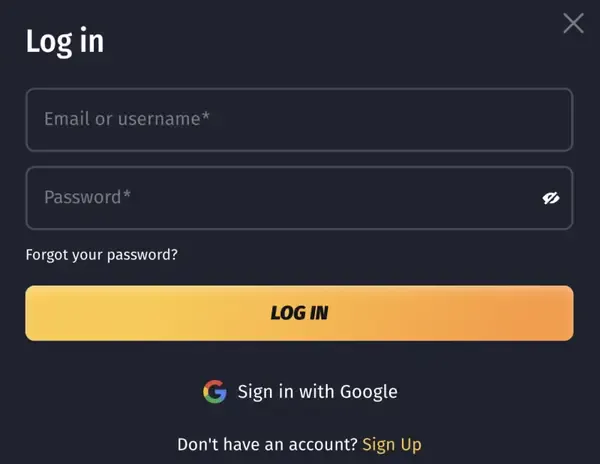Dismiss the login form with the X icon
The image size is (600, 464).
[573, 23]
